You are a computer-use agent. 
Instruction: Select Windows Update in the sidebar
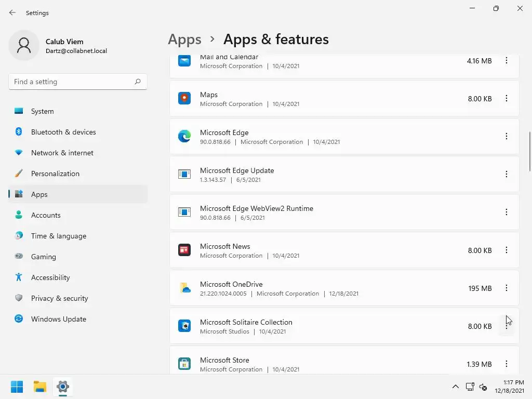[59, 319]
